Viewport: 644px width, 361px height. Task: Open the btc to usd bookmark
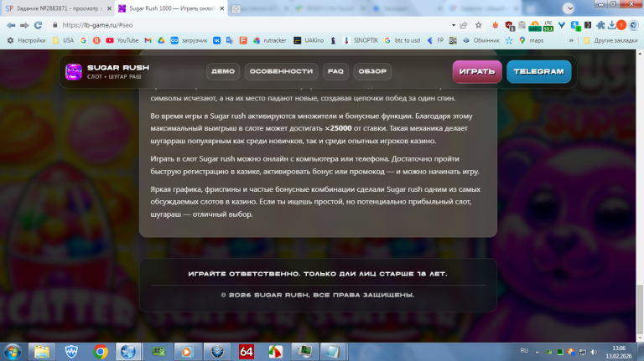pyautogui.click(x=402, y=40)
